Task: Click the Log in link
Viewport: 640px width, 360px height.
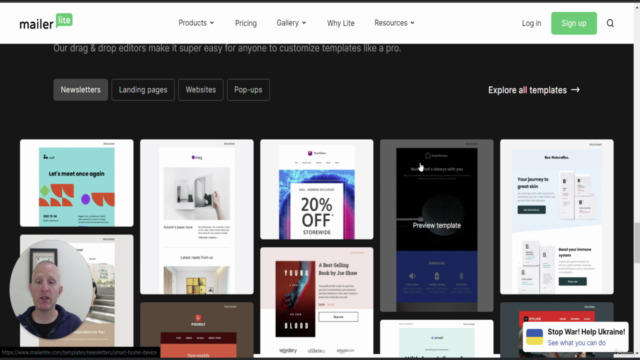Action: (531, 23)
